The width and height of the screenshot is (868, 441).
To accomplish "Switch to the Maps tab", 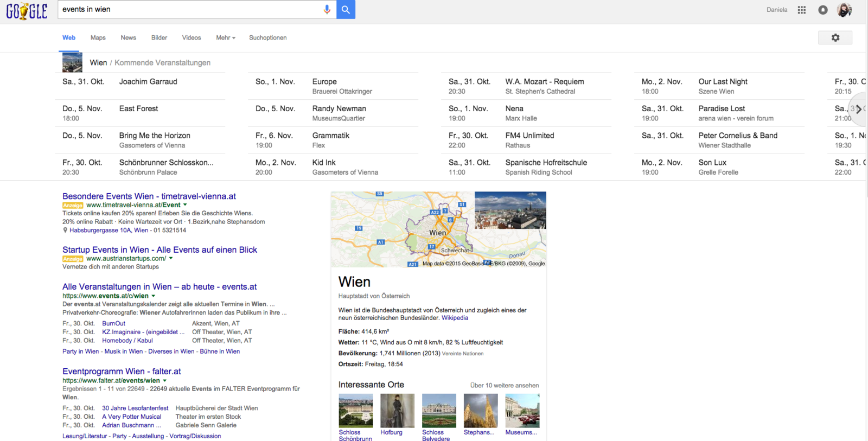I will [x=98, y=37].
